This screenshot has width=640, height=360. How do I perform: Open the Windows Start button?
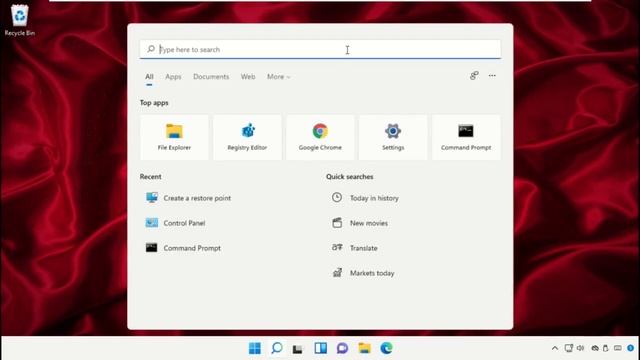[x=255, y=348]
